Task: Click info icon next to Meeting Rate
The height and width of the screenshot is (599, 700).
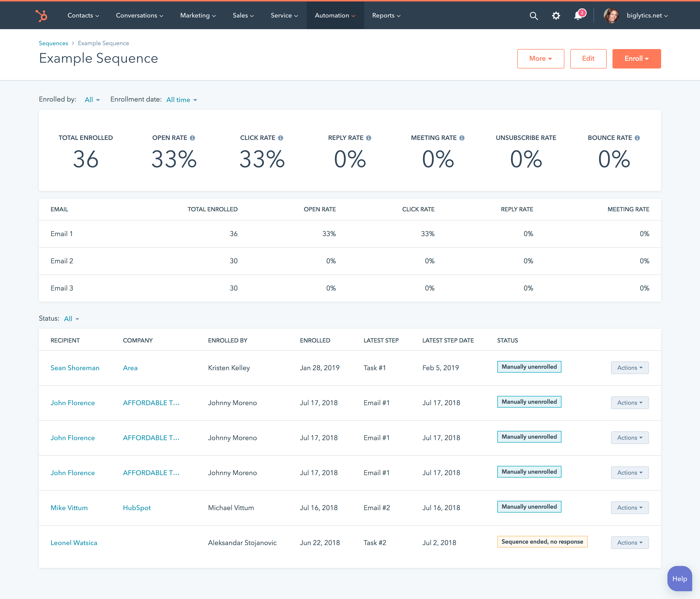Action: pyautogui.click(x=462, y=138)
